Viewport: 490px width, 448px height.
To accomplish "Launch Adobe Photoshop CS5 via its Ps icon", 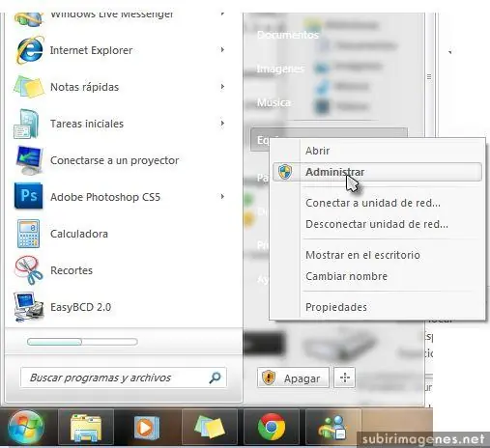I will coord(28,196).
